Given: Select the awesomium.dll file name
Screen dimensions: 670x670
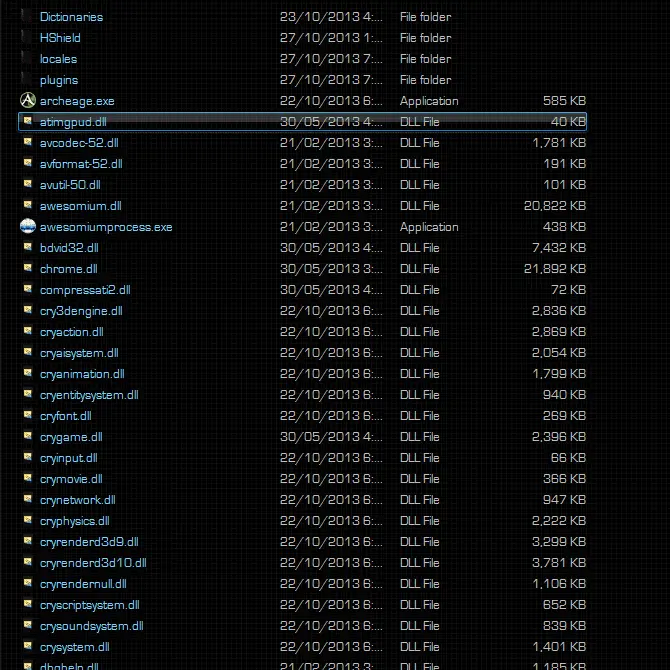Looking at the screenshot, I should click(81, 206).
